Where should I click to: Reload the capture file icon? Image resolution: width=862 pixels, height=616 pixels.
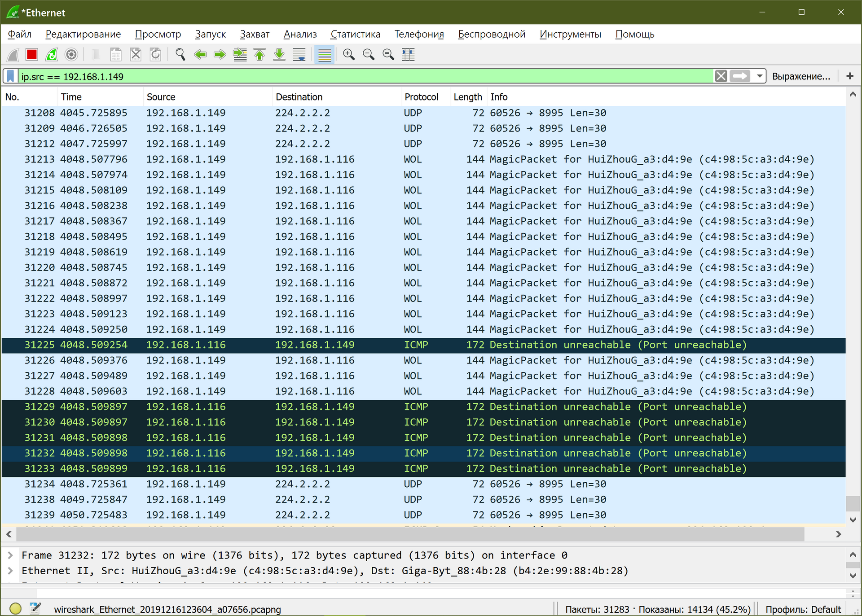[155, 55]
